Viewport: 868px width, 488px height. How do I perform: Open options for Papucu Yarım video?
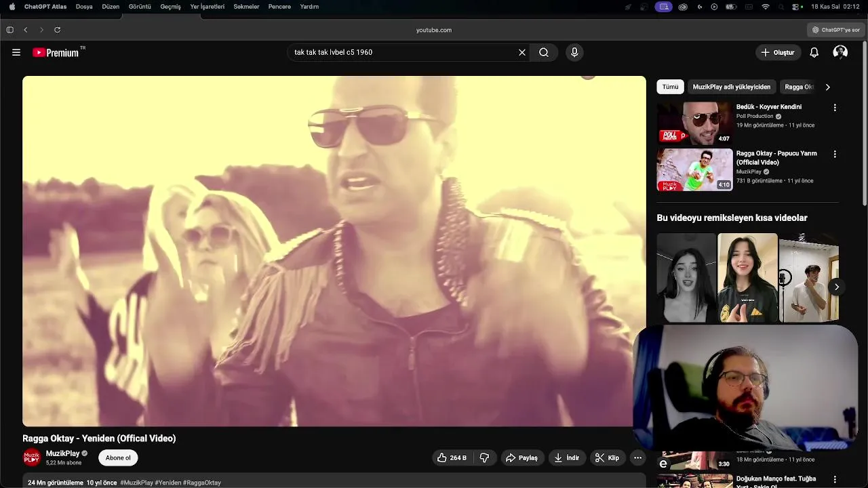tap(835, 155)
